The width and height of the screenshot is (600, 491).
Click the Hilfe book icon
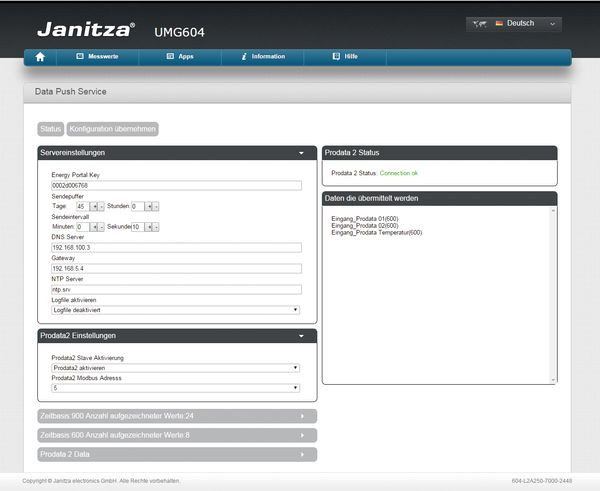tap(336, 57)
